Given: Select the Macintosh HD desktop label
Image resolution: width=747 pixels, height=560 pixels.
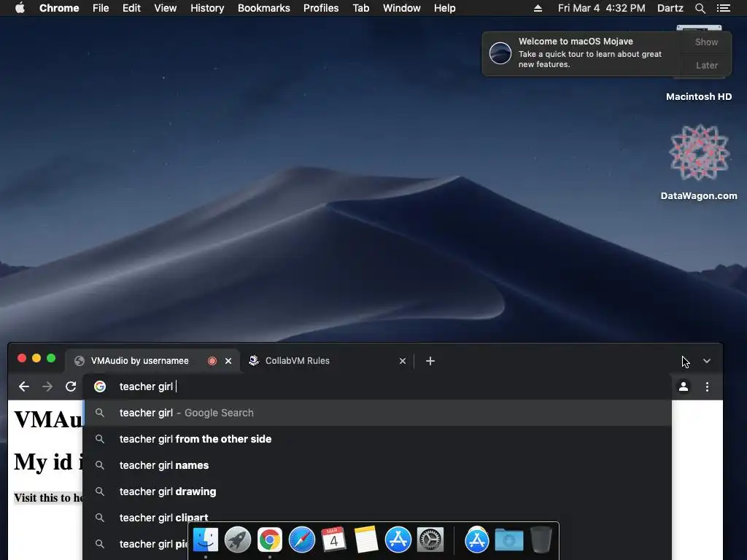Looking at the screenshot, I should click(x=699, y=97).
